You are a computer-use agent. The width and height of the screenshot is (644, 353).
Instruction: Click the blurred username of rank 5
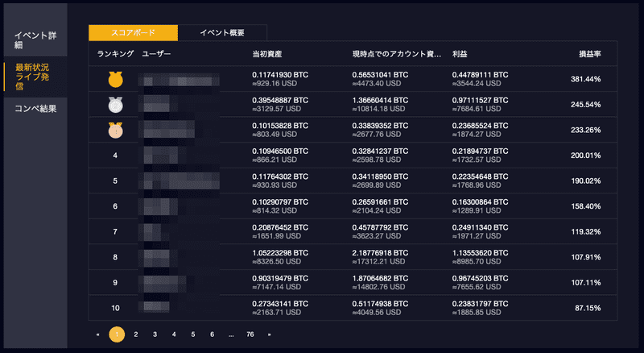coord(179,181)
